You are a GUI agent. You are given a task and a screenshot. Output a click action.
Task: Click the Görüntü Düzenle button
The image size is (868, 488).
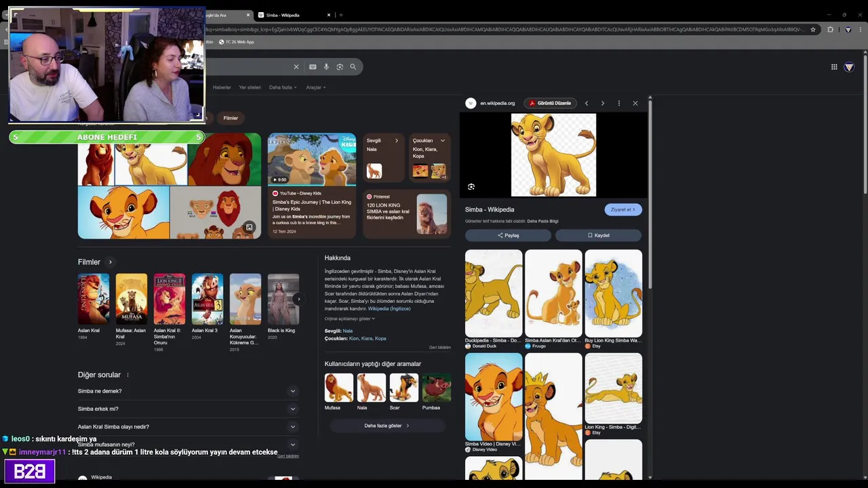click(x=550, y=103)
